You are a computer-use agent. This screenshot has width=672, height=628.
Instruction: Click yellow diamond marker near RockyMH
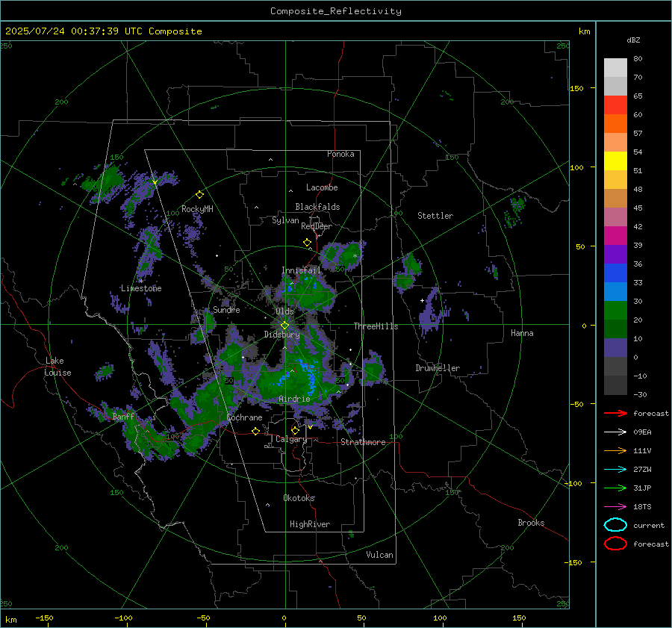tap(199, 195)
